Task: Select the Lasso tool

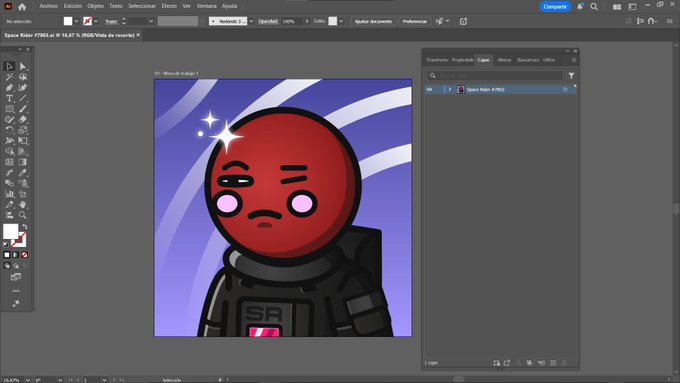Action: [23, 77]
